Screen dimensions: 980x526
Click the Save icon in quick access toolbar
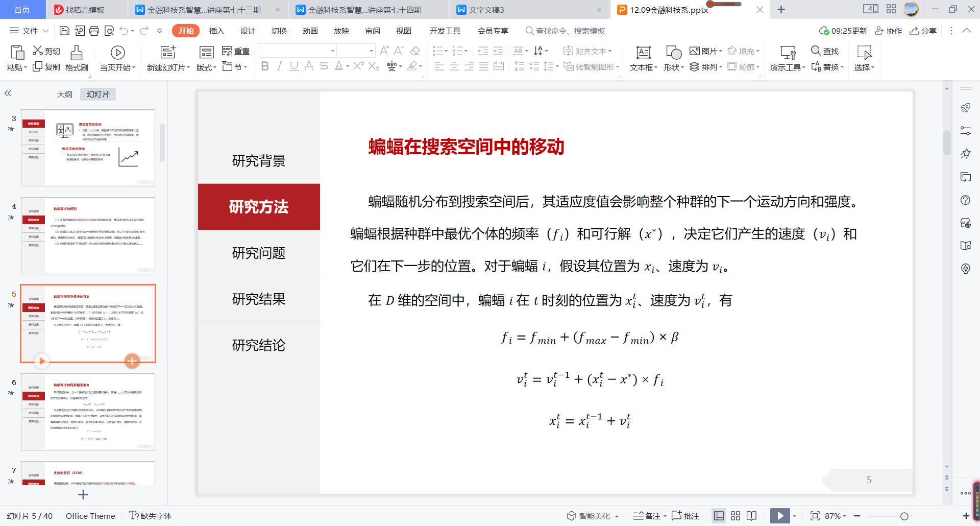click(64, 31)
